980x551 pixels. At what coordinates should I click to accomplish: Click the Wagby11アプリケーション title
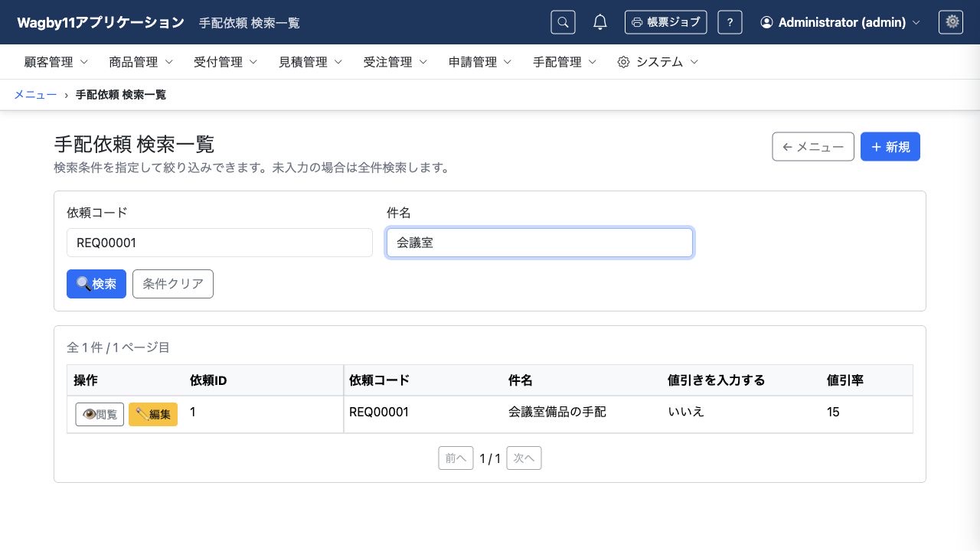100,22
